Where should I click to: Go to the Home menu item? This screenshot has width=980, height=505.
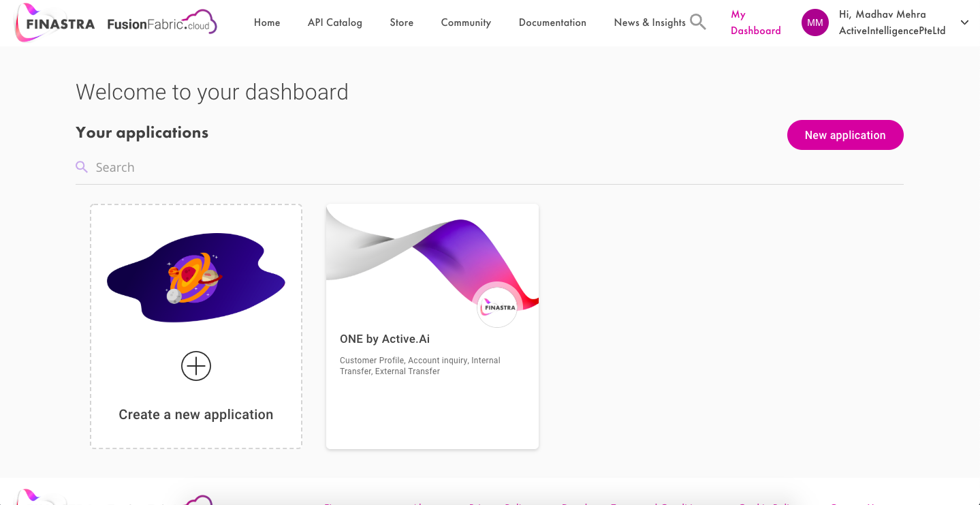(267, 22)
